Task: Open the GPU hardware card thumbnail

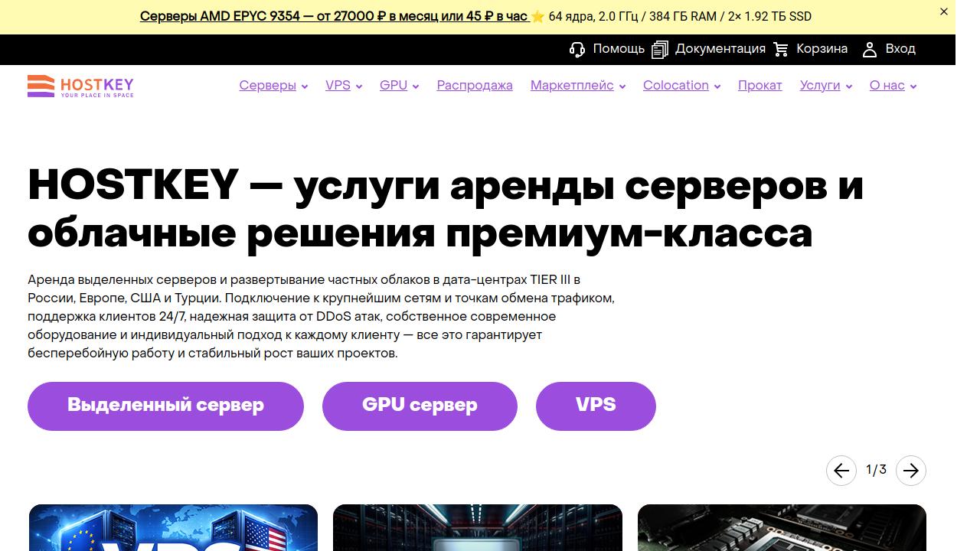Action: pos(782,527)
